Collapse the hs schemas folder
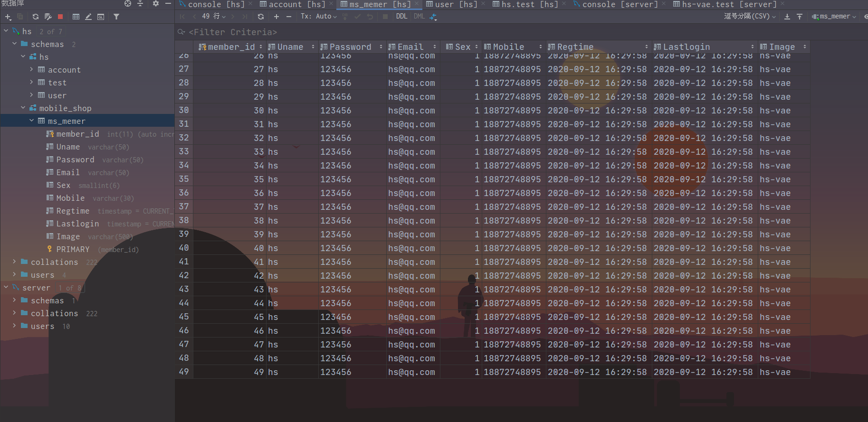 tap(14, 44)
